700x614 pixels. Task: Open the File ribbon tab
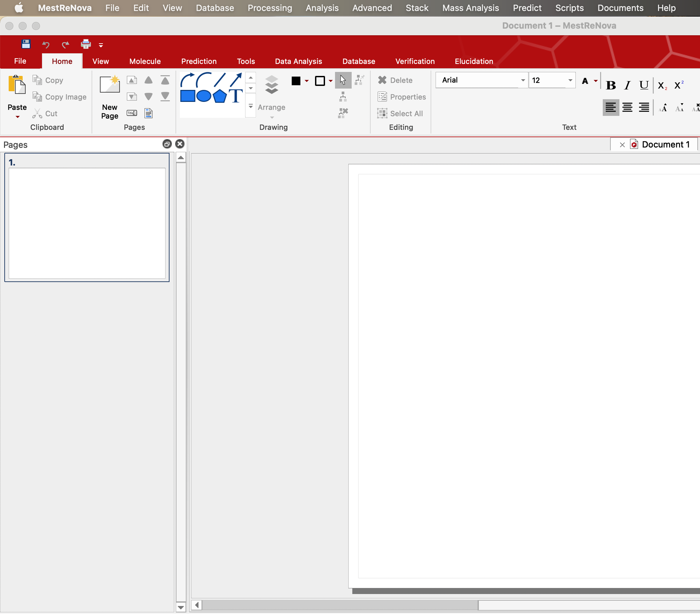20,61
